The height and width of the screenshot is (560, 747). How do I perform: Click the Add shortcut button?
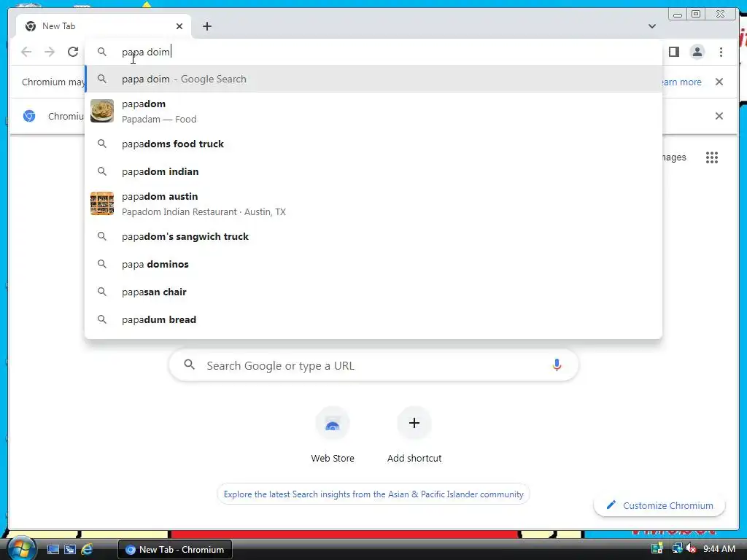[414, 435]
